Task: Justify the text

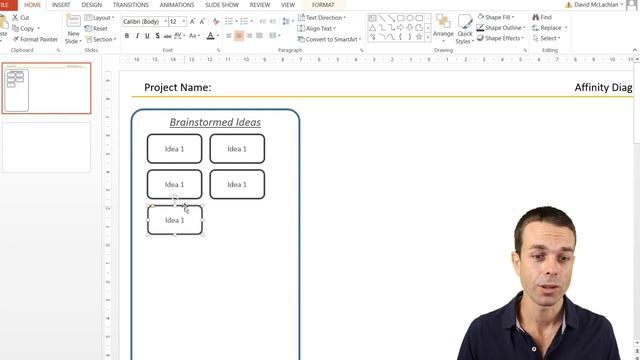Action: (259, 36)
